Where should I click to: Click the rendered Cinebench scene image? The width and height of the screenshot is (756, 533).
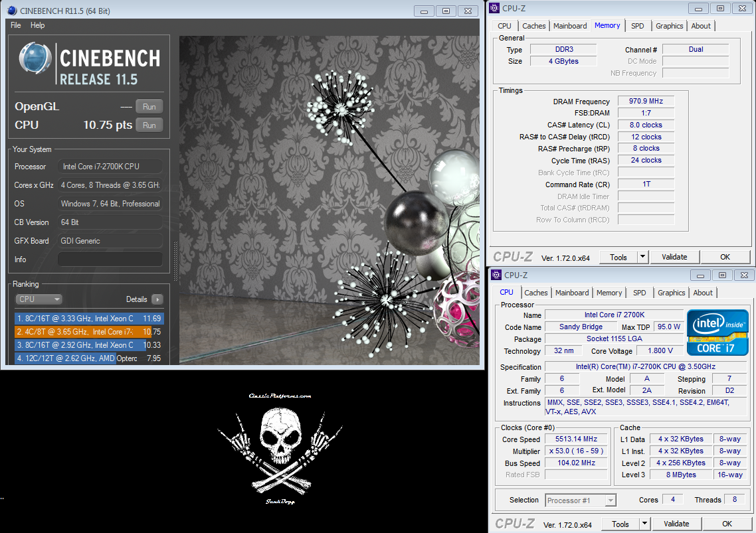coord(330,200)
